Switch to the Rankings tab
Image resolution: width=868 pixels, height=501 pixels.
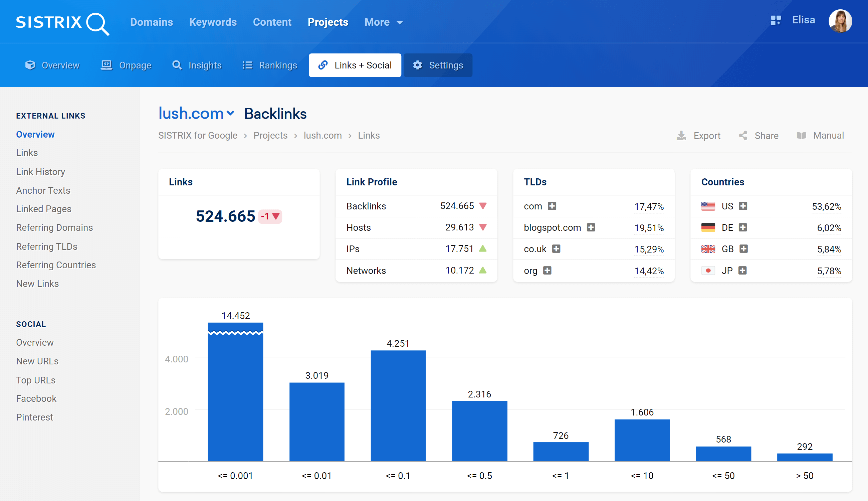pyautogui.click(x=270, y=65)
